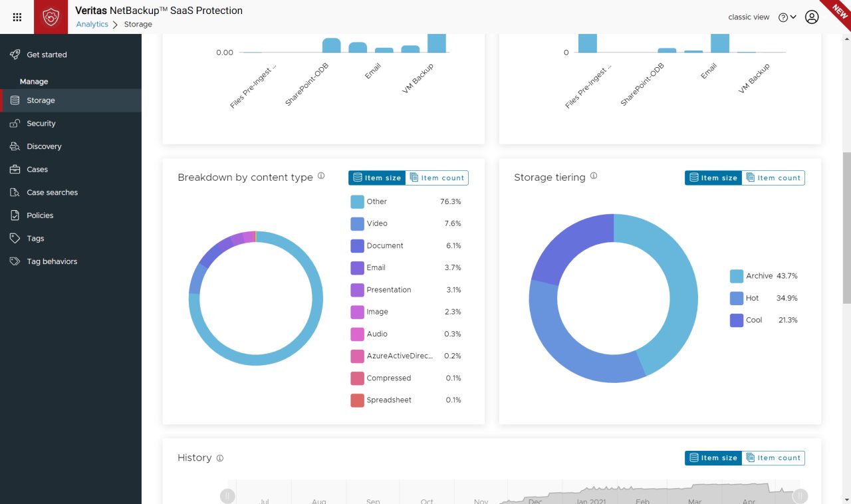Click the Tag behaviors icon in sidebar
Screen dimensions: 851x504
point(15,261)
